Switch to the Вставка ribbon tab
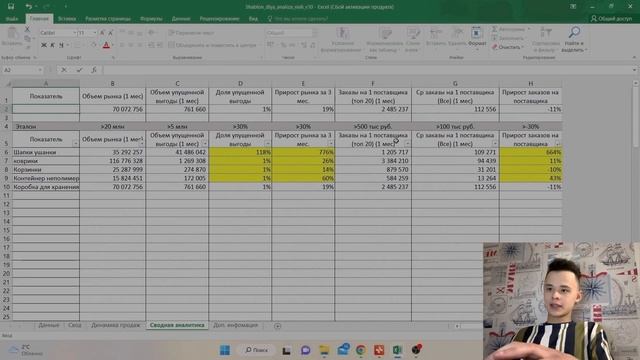The width and height of the screenshot is (640, 360). coord(67,19)
